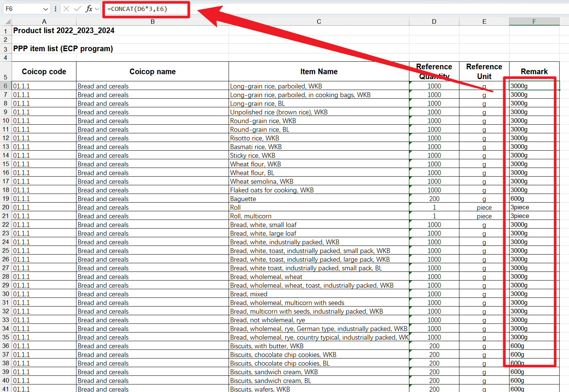Select row 19 header
This screenshot has height=392, width=569.
tap(6, 199)
